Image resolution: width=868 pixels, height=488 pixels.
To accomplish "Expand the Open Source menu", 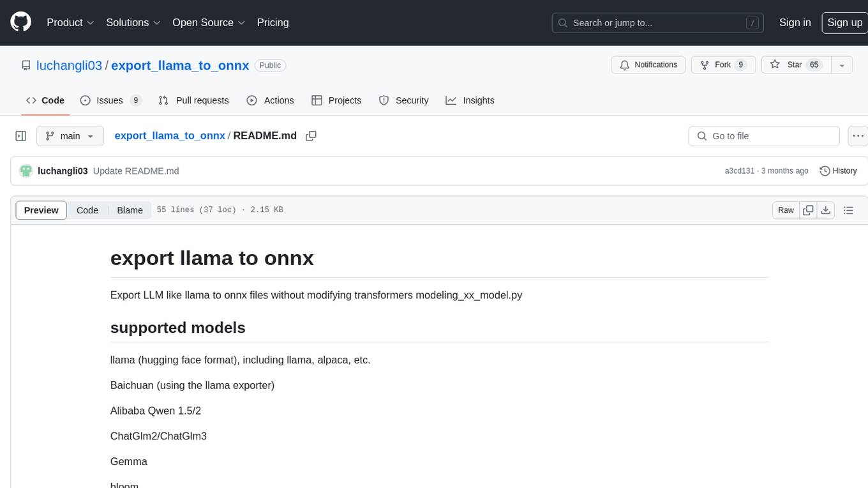I will 209,22.
